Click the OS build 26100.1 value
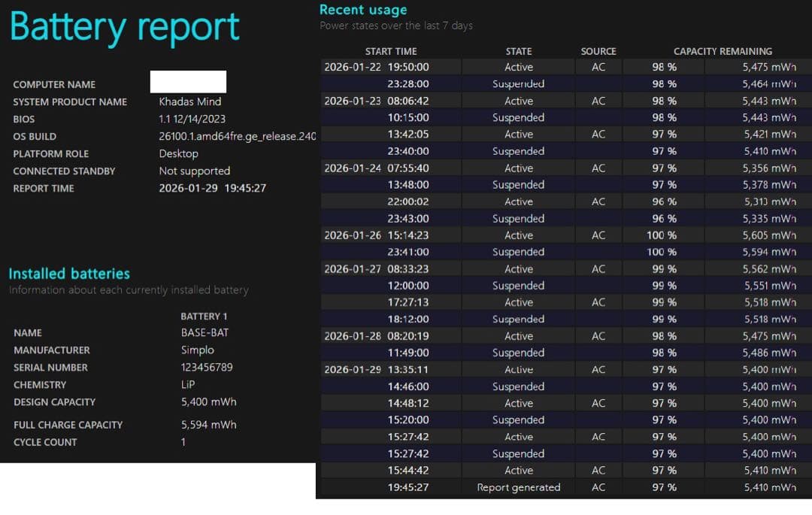This screenshot has height=515, width=812. click(237, 136)
